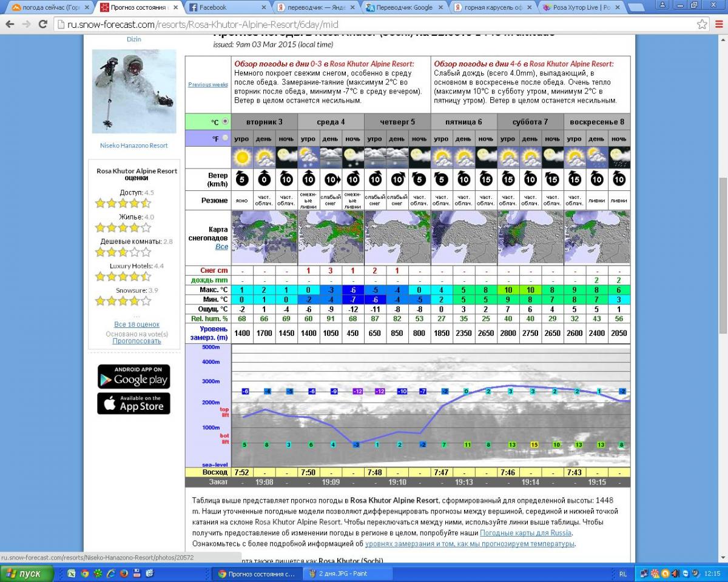
Task: Open the Windows 'пуск' Start menu
Action: coord(27,574)
